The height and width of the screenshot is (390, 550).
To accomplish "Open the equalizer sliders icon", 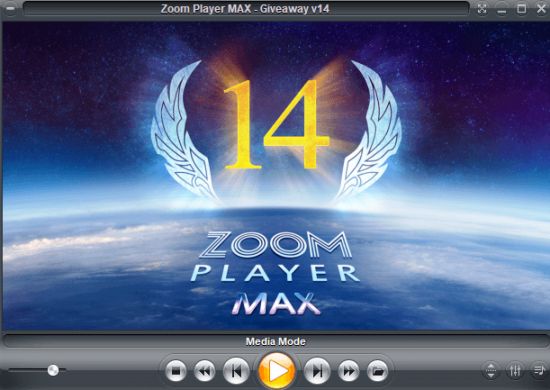I will point(515,370).
